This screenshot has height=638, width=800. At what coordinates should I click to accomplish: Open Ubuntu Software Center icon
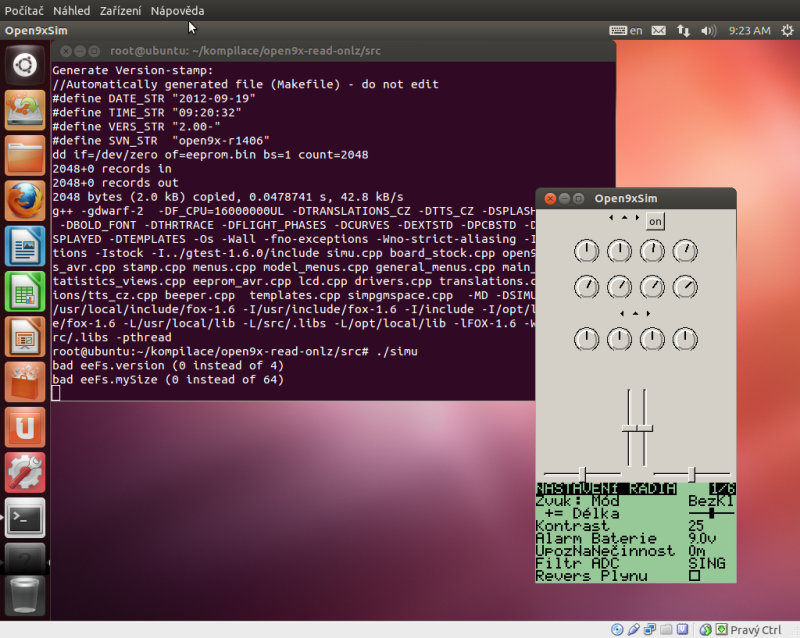[25, 383]
